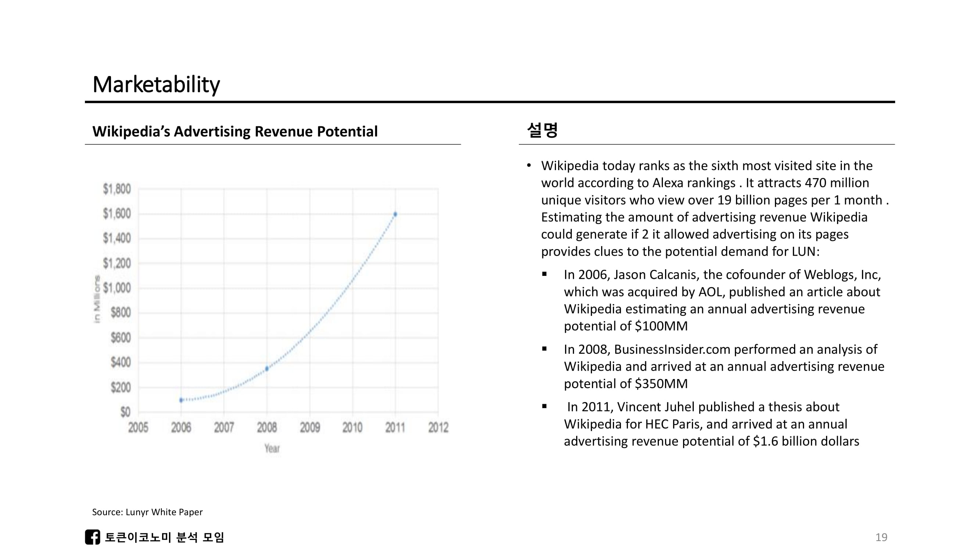
Task: Click the 토큰이코노미 분석 모임 footer text
Action: point(164,537)
